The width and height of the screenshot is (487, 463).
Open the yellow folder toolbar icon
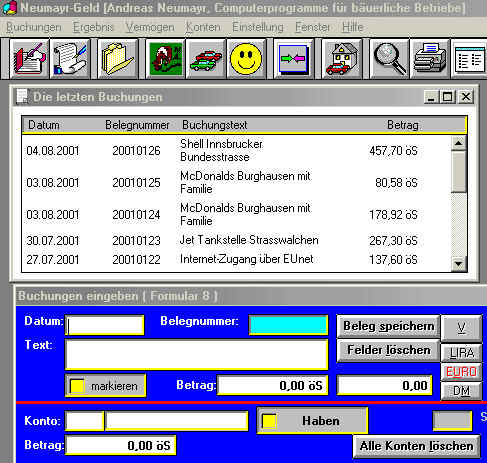point(117,59)
